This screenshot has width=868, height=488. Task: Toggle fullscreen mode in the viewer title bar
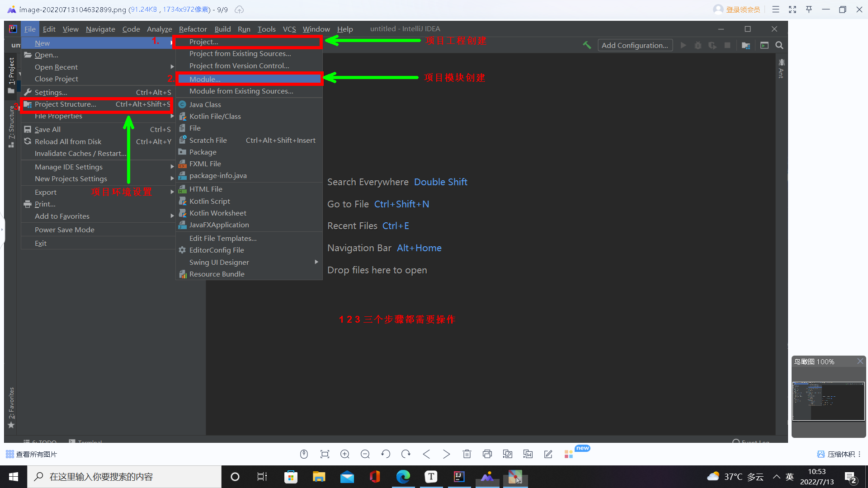(x=793, y=9)
